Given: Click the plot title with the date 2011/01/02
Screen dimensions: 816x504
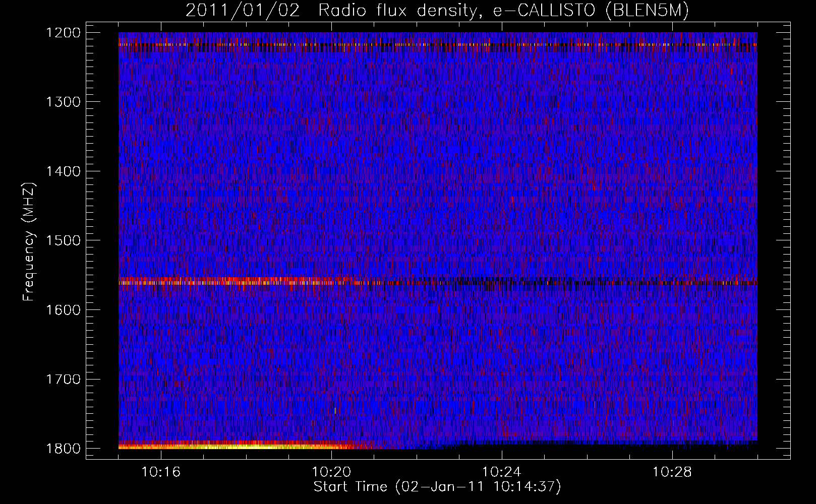Looking at the screenshot, I should click(437, 11).
